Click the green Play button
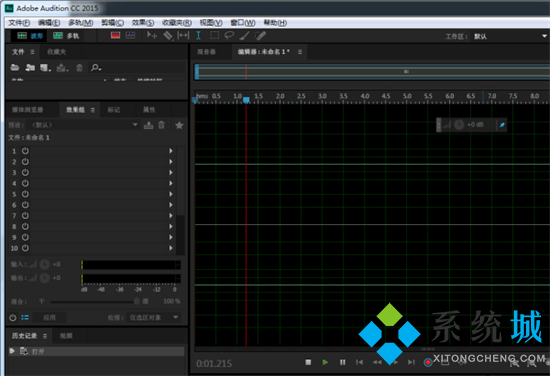 coord(325,362)
